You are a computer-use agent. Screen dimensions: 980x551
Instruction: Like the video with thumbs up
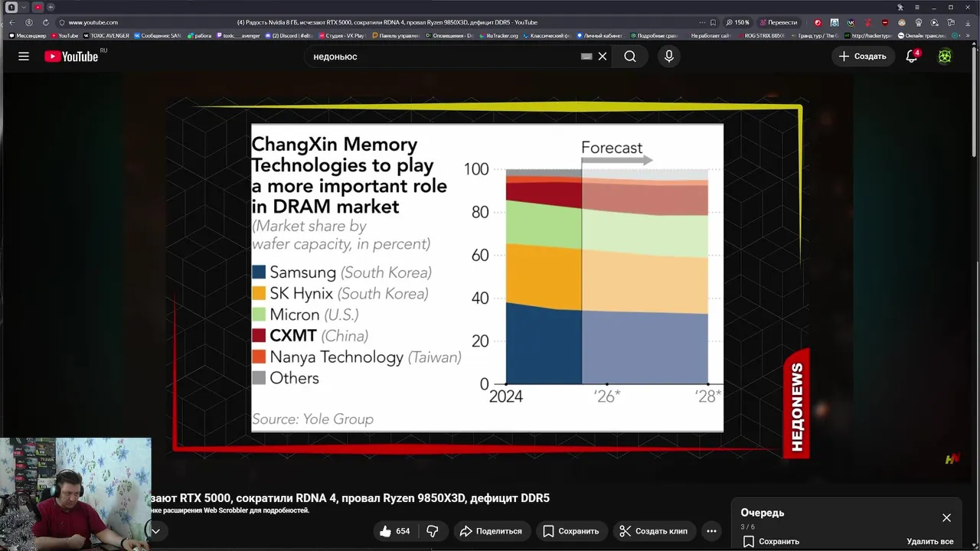click(394, 531)
